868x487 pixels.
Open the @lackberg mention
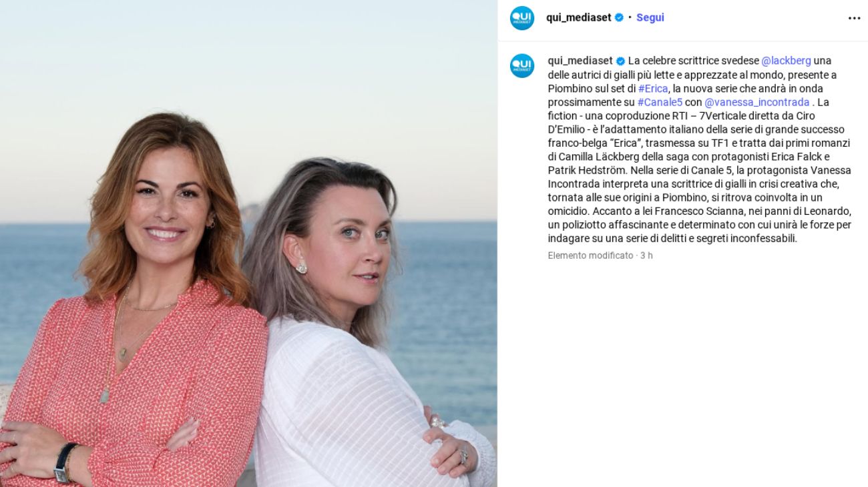pyautogui.click(x=786, y=61)
